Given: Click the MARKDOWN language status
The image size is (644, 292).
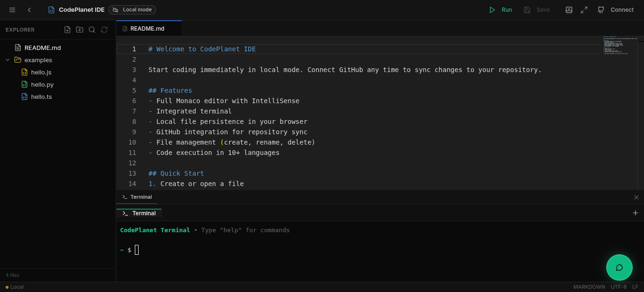Looking at the screenshot, I should 589,287.
